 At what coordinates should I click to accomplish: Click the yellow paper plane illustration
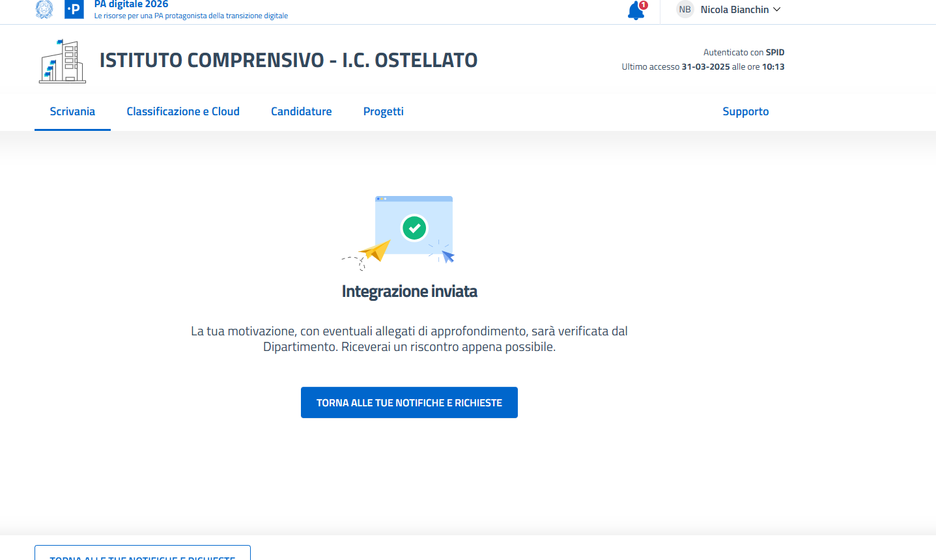pyautogui.click(x=375, y=251)
